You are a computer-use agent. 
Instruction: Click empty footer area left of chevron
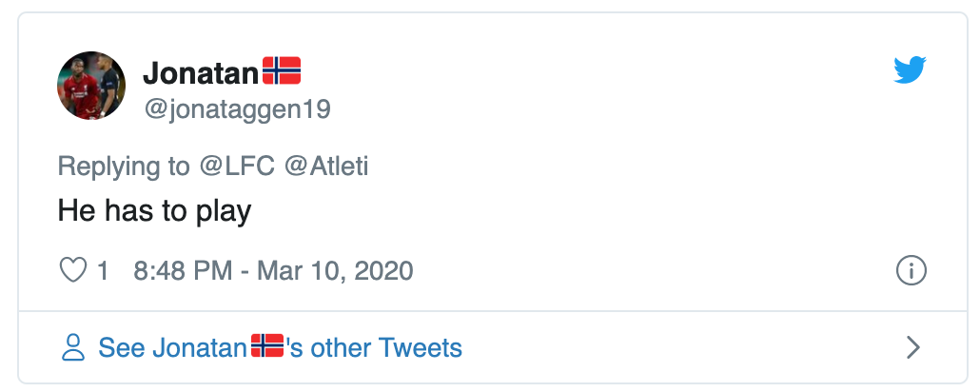[x=685, y=348]
